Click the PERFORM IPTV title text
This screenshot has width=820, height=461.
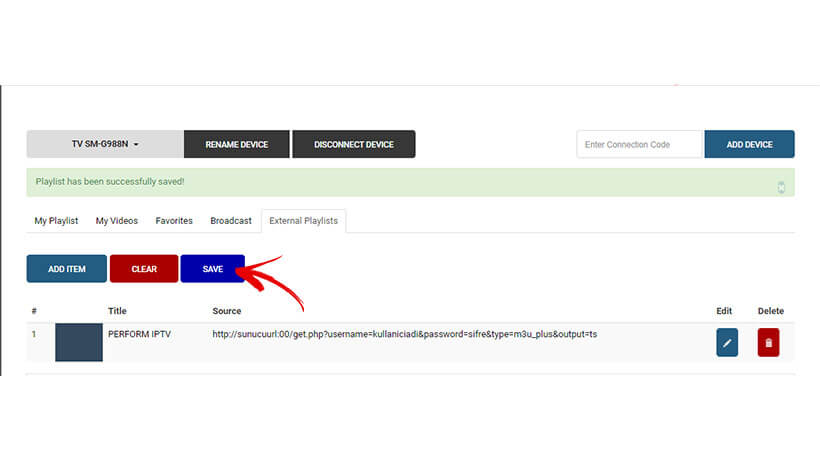(139, 334)
